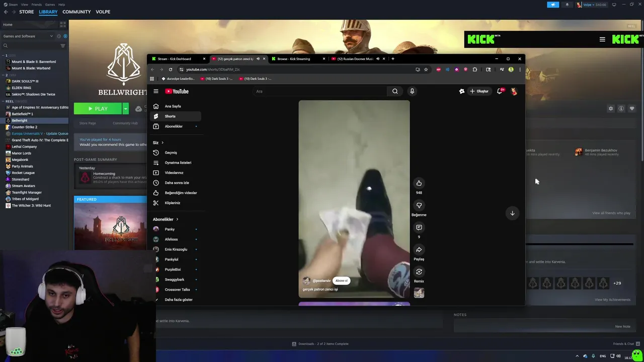Open the Panky subscription channel
The height and width of the screenshot is (362, 644).
point(176,229)
